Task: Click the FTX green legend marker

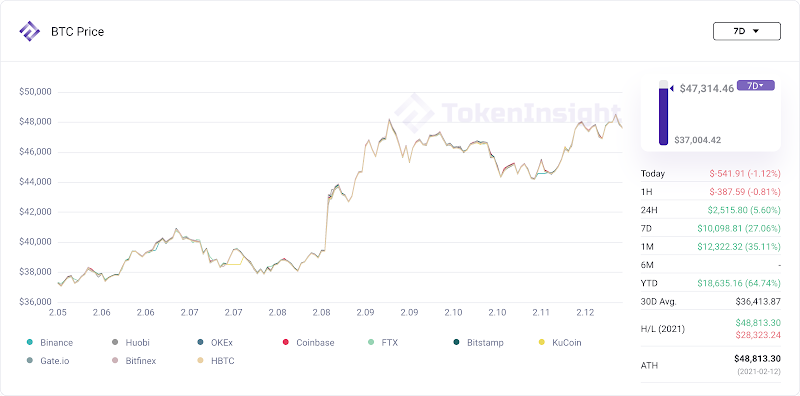Action: tap(371, 342)
